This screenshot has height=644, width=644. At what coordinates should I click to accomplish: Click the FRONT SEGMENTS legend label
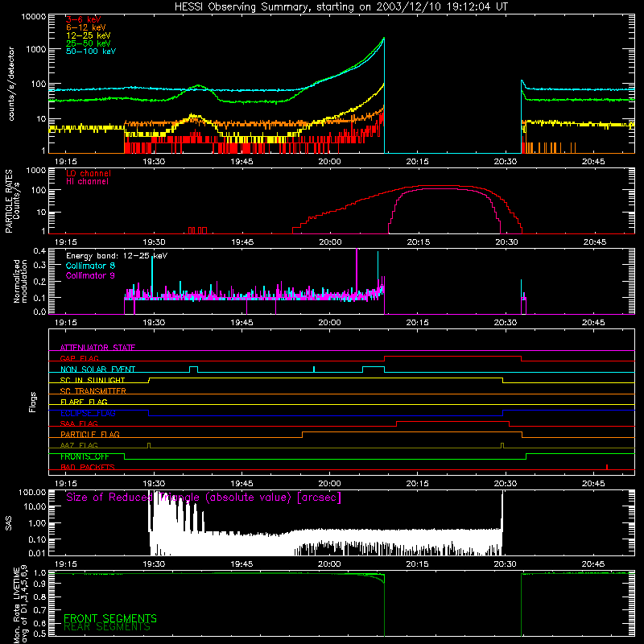(110, 618)
